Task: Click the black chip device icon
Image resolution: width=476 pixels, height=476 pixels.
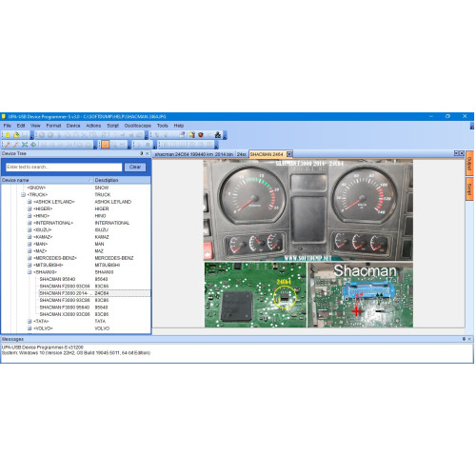Action: (x=218, y=135)
